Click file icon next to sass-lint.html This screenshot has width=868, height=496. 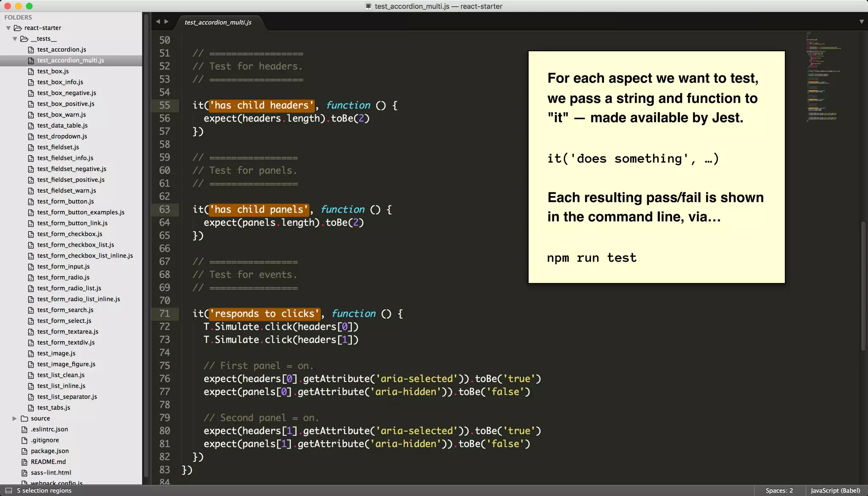[24, 473]
